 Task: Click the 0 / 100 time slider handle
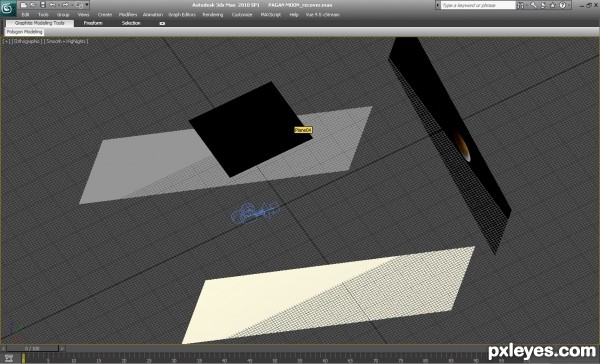(x=32, y=349)
